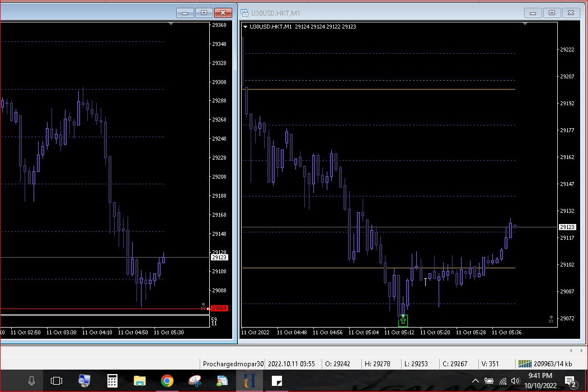Screen dimensions: 588x392
Task: Expand the U30USD.HKT,M1 chart header triangle
Action: (245, 26)
